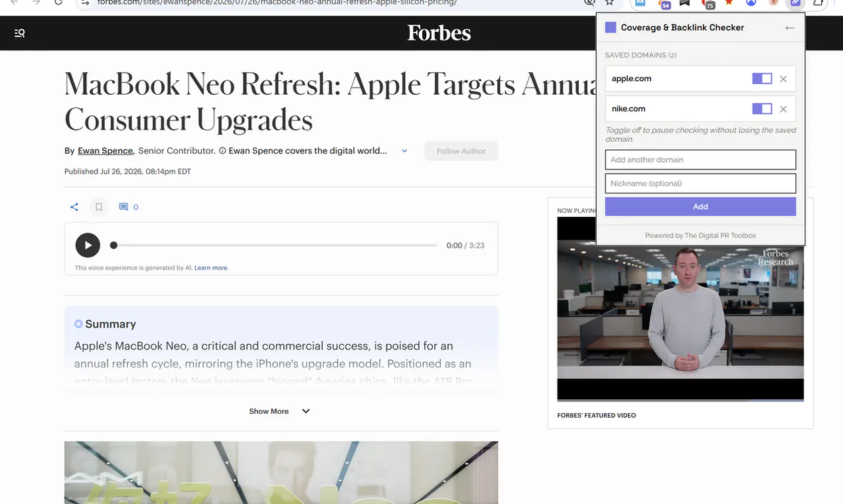Click the 'nike.com' saved domain text
843x504 pixels.
[629, 109]
